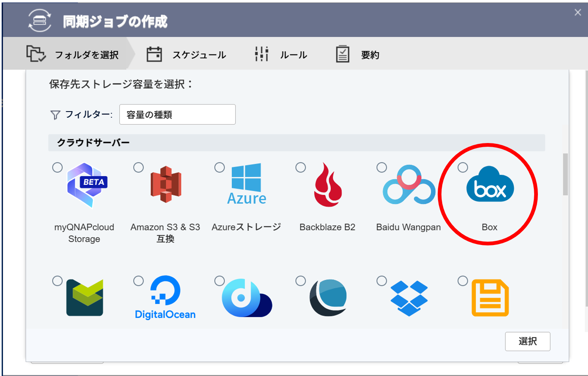Select the Dropbox radio button
The image size is (588, 376).
382,281
